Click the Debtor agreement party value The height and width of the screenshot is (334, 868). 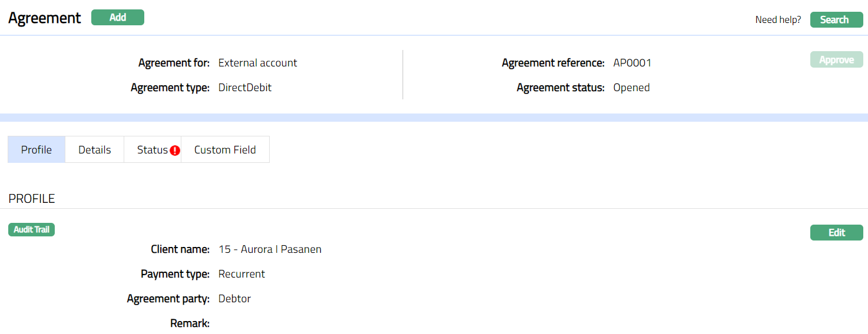[234, 299]
